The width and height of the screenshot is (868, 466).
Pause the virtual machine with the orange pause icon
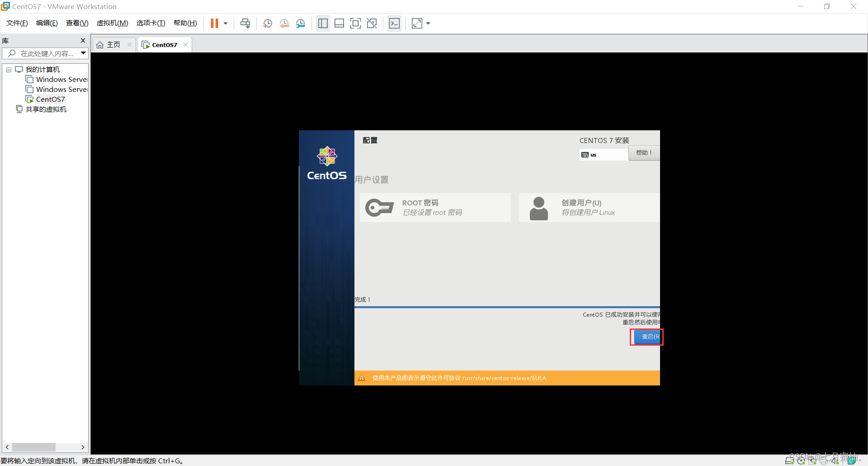(x=214, y=23)
